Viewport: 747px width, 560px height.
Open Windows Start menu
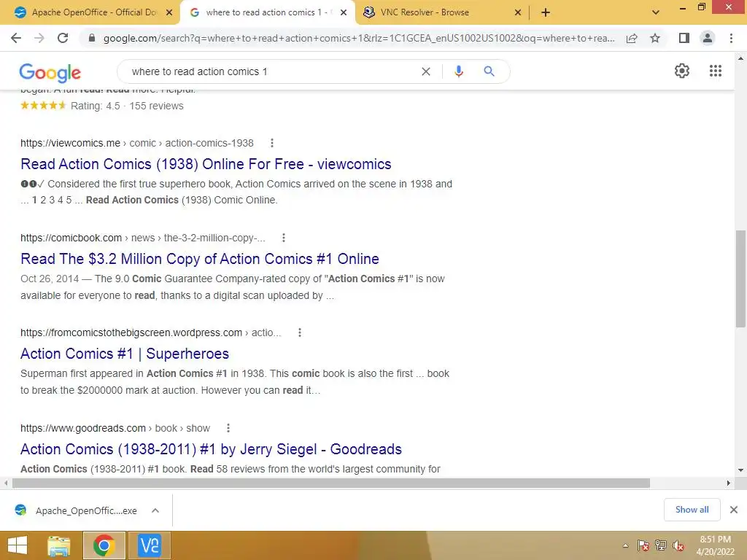tap(18, 545)
